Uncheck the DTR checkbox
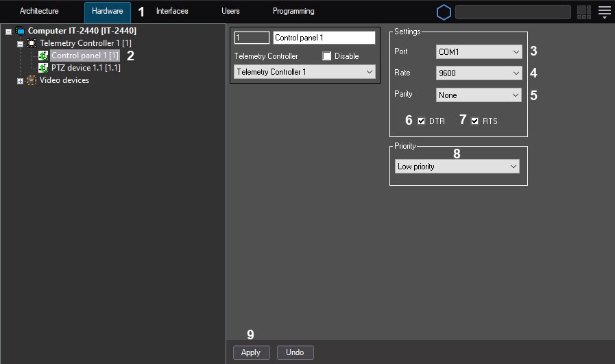This screenshot has height=364, width=615. [x=422, y=121]
